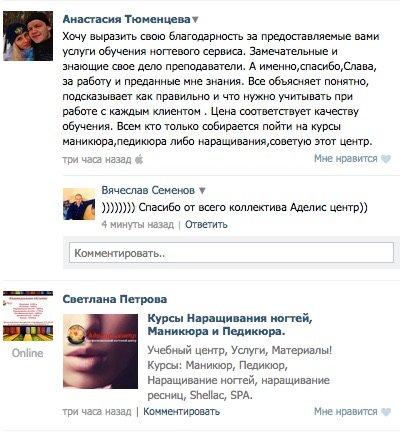Open Светлана Петрова profile name link
Image resolution: width=410 pixels, height=433 pixels.
[x=115, y=299]
